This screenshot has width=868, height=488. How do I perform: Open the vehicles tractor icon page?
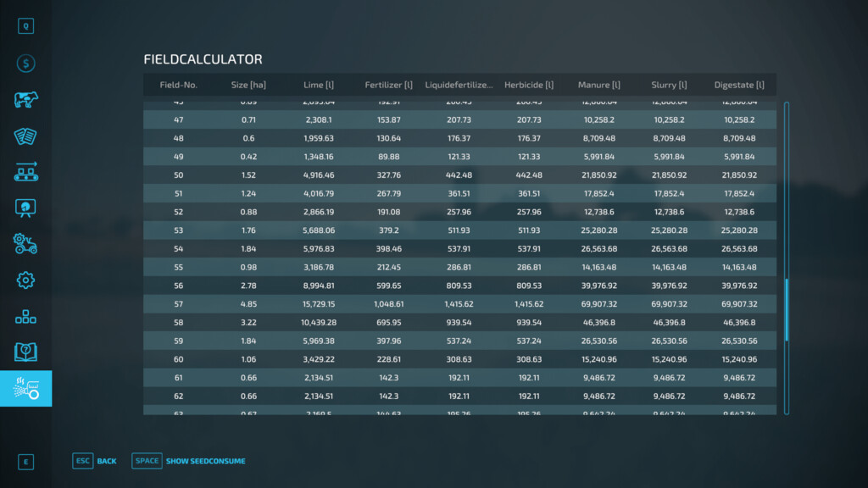[25, 244]
